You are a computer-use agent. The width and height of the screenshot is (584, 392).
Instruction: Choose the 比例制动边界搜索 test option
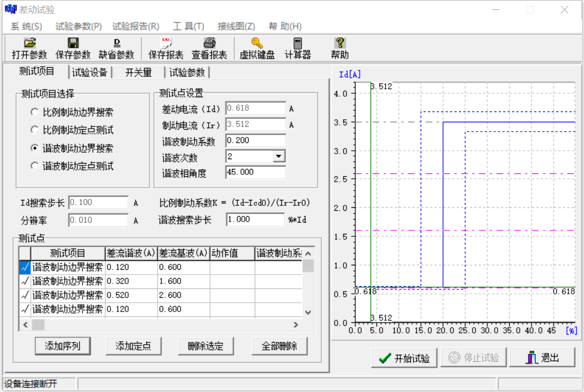[x=34, y=112]
